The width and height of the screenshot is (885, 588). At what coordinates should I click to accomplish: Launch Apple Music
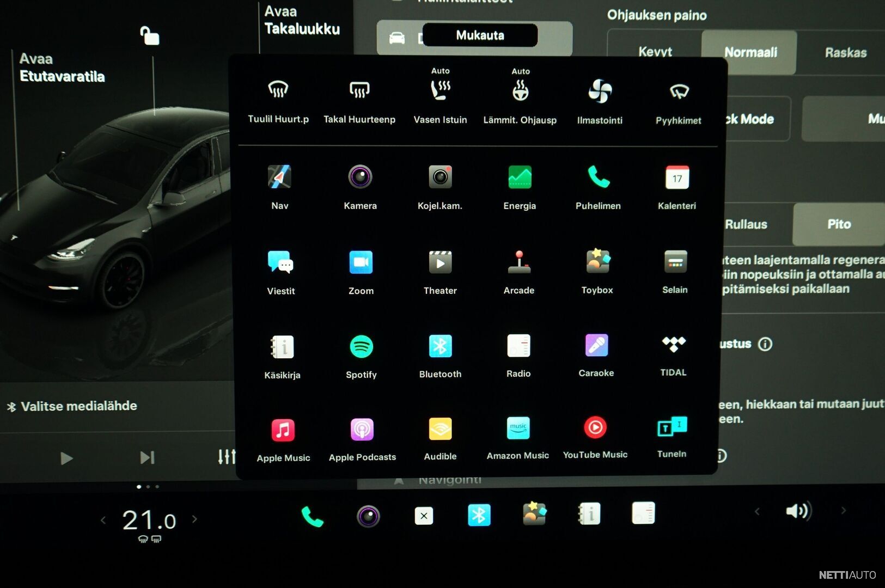coord(283,440)
